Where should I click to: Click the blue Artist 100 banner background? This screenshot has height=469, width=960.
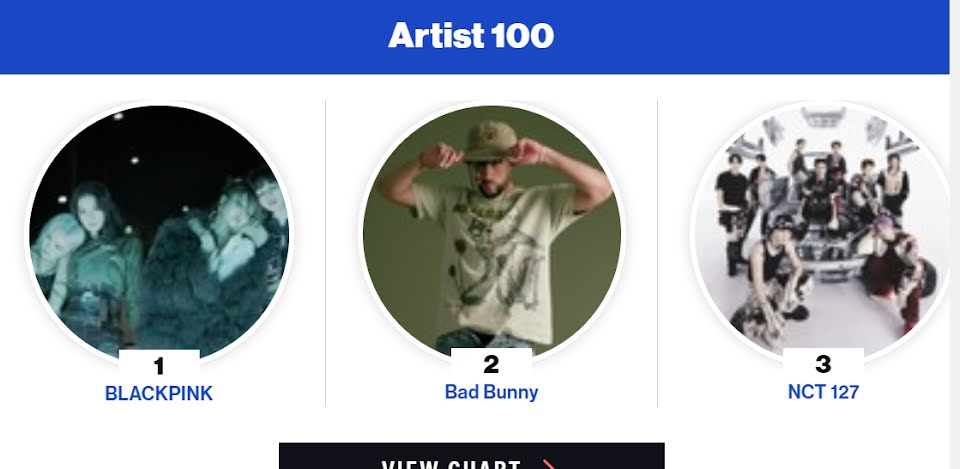(x=184, y=37)
